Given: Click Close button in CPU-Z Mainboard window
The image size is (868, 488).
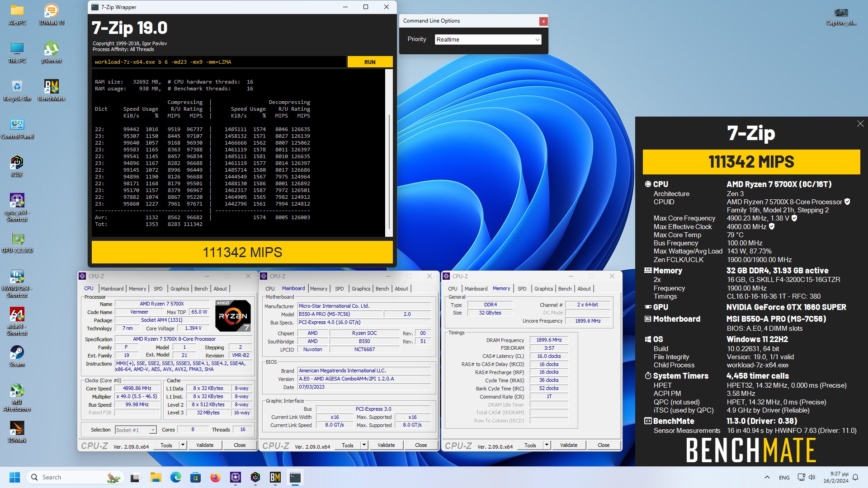Looking at the screenshot, I should click(421, 445).
